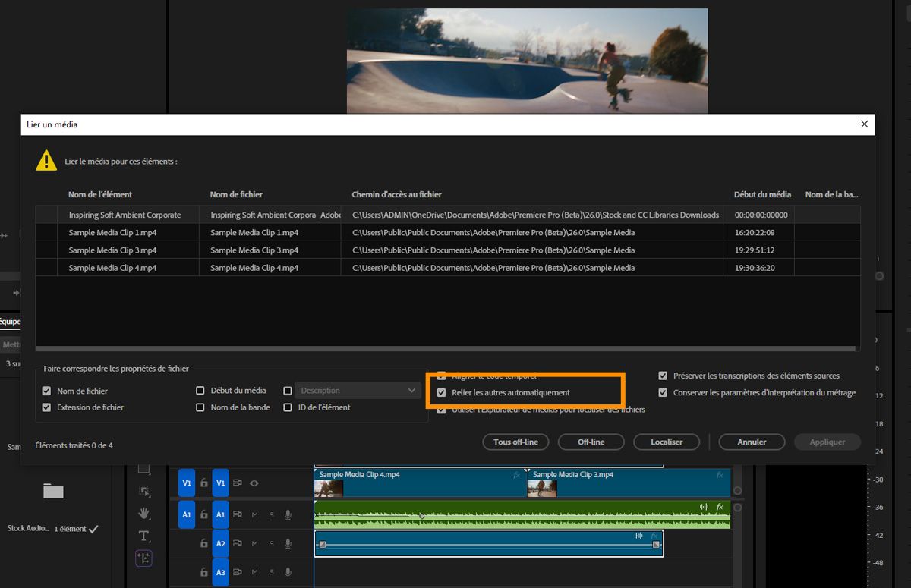Toggle Relier les autres automatiquement checkbox
911x588 pixels.
(442, 393)
